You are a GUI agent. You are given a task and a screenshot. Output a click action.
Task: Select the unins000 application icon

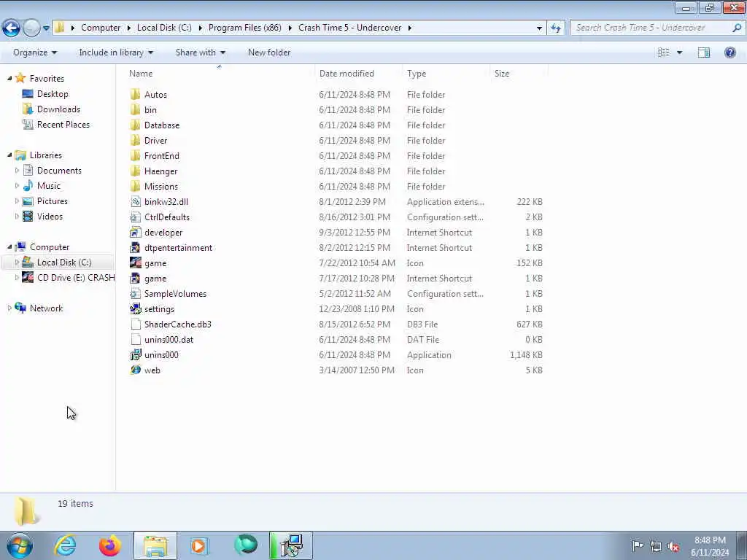[x=136, y=355]
